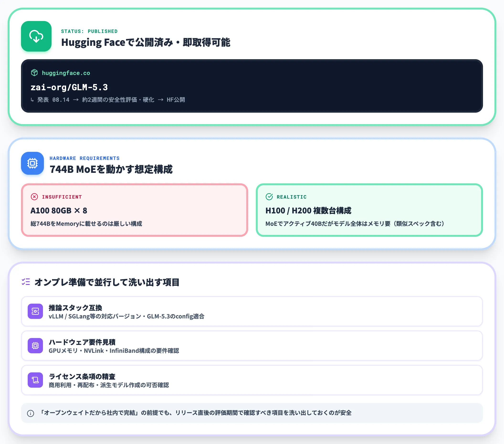The height and width of the screenshot is (444, 504).
Task: Click the HARDWARE REQUIREMENTS label
Action: coord(84,158)
